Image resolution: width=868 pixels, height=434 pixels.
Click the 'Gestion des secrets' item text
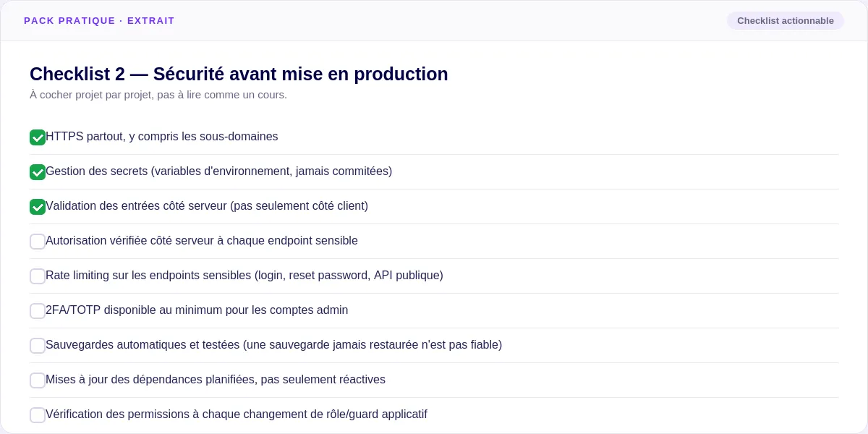point(219,171)
